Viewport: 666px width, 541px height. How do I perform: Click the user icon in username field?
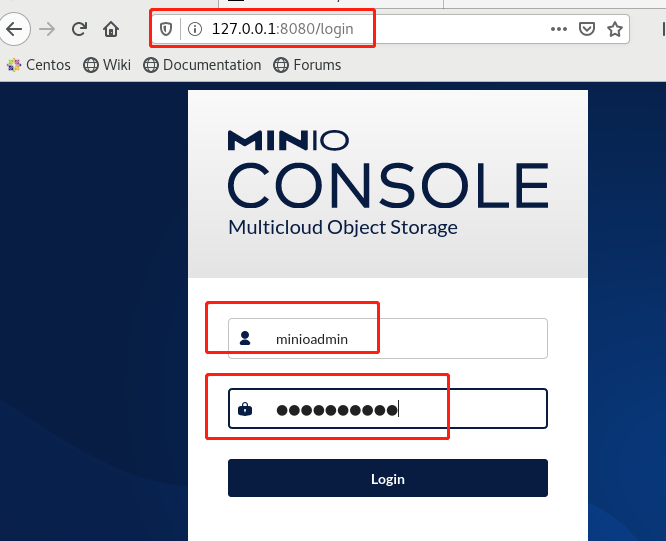(x=245, y=338)
